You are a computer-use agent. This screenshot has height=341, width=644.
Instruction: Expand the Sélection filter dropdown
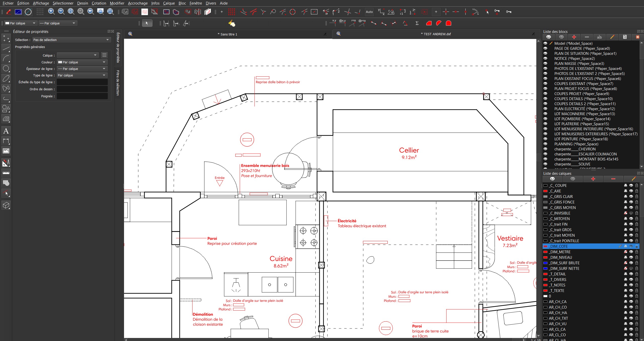tap(72, 40)
